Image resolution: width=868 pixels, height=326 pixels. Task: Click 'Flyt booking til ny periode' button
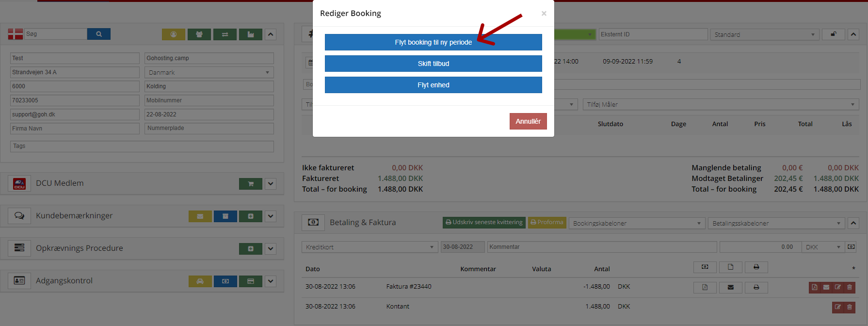pos(433,42)
